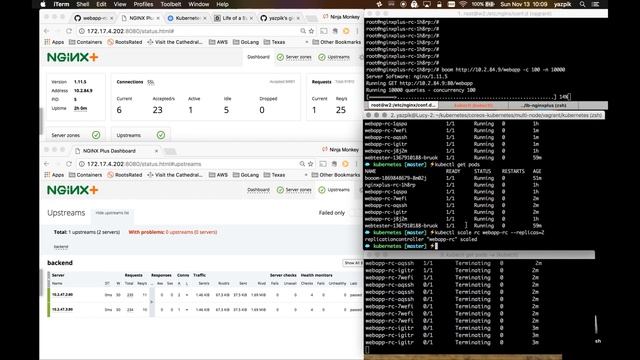Open Other Bookmarks folder in top browser
Screen dimensions: 640x360
[336, 42]
